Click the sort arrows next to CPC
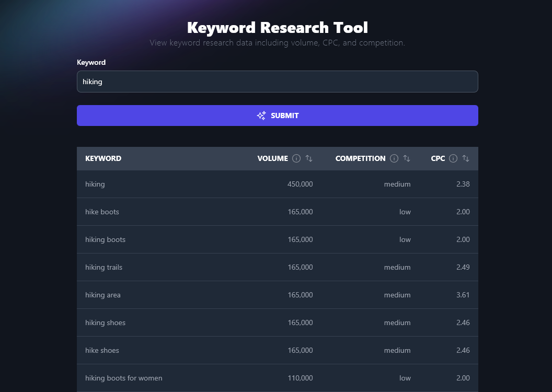Image resolution: width=552 pixels, height=392 pixels. (465, 158)
